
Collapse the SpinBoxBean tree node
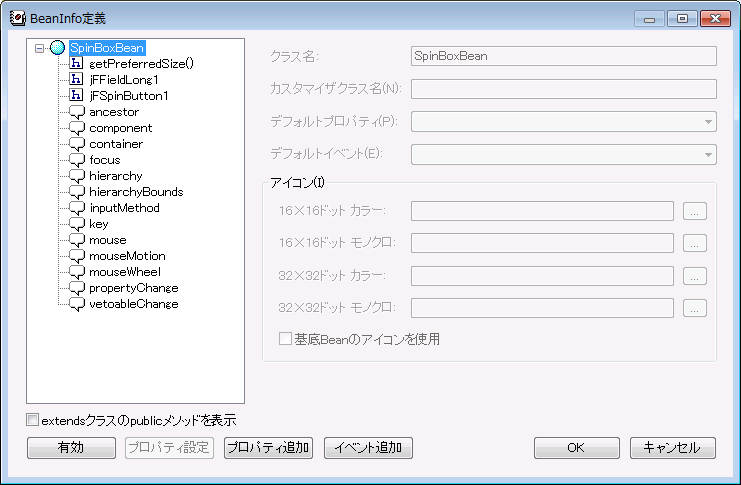click(x=40, y=48)
